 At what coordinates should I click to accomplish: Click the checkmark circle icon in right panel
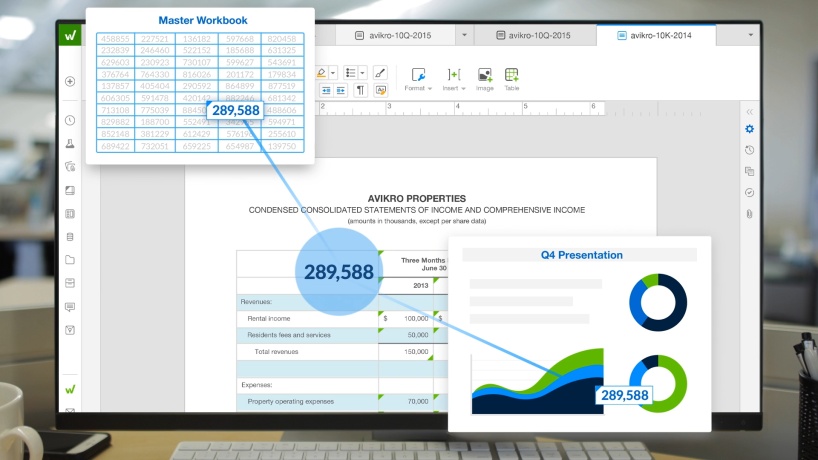click(750, 192)
